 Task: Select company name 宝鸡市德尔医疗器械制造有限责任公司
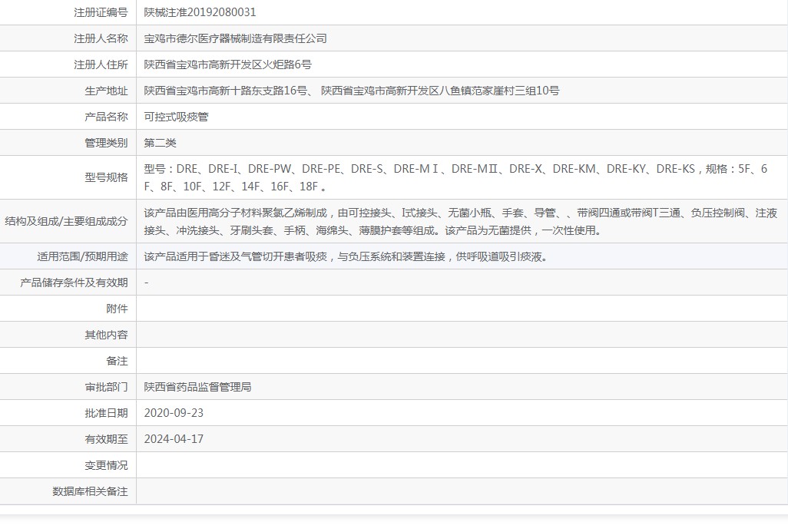(x=235, y=38)
